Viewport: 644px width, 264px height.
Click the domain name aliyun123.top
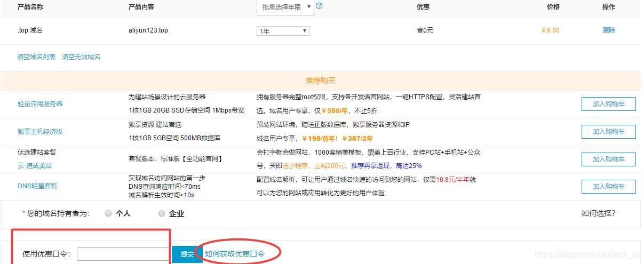click(148, 30)
